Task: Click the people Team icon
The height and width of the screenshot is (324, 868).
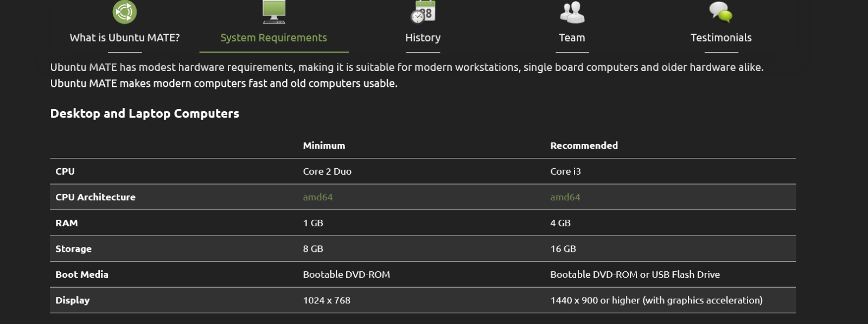Action: pos(572,12)
